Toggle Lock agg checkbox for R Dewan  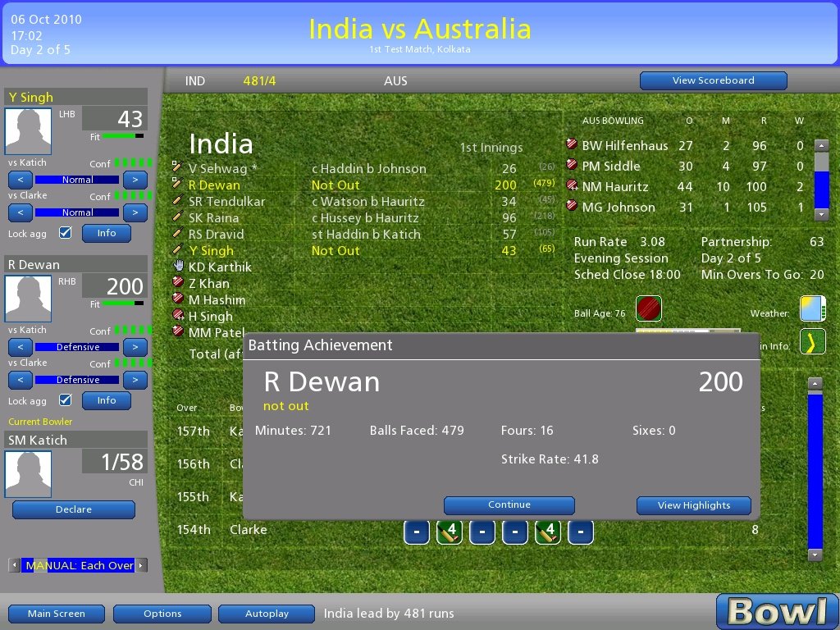66,400
